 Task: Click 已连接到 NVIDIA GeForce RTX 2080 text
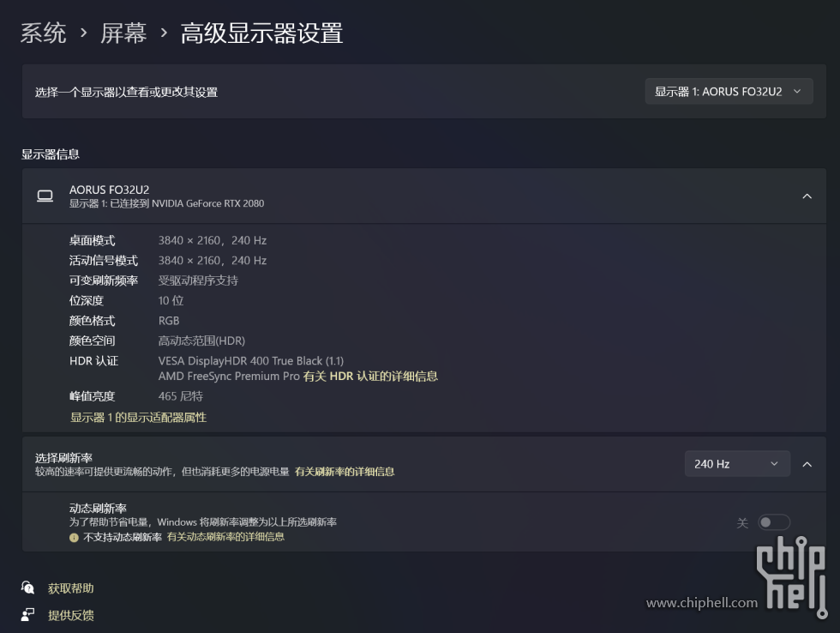(187, 203)
